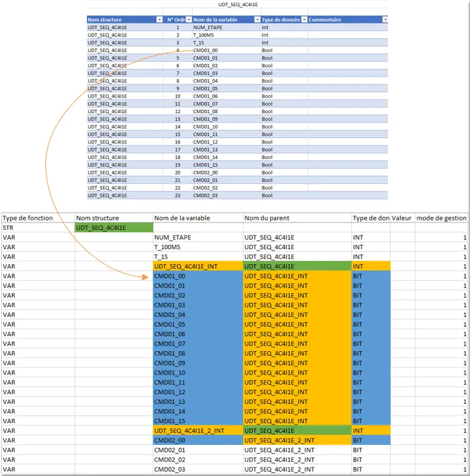Select the UDT_SEQ_4C4I1E title cell above the top table
This screenshot has width=470, height=476.
(238, 4)
